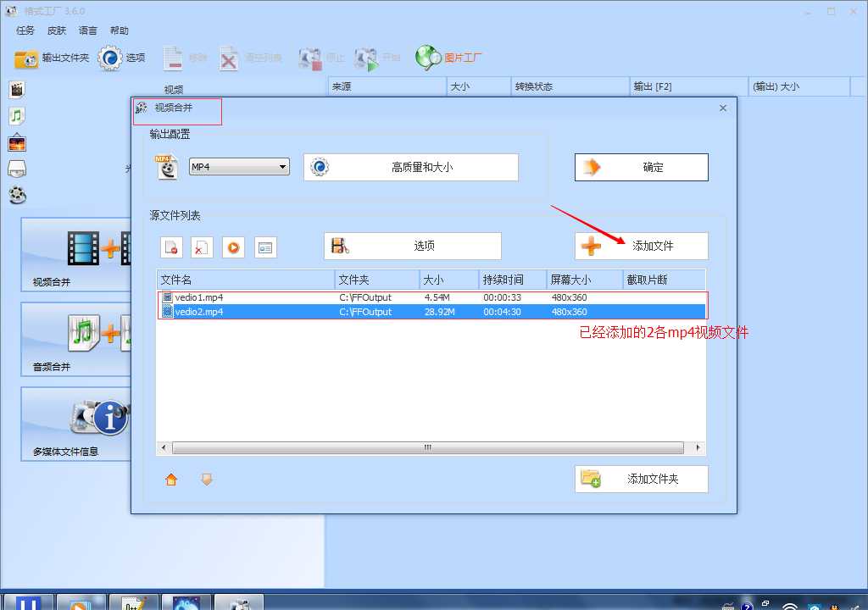The image size is (868, 610).
Task: Click the file list horizontal scrollbar thumb
Action: [428, 447]
